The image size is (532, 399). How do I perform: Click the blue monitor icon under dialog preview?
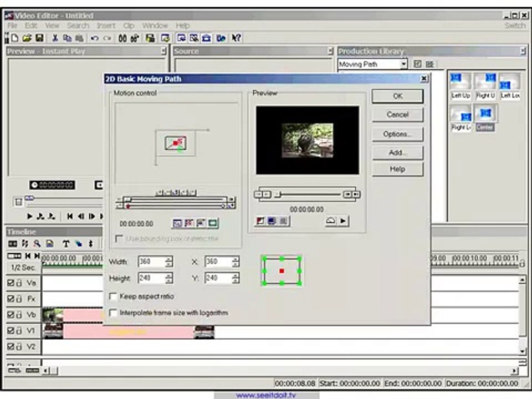point(272,221)
